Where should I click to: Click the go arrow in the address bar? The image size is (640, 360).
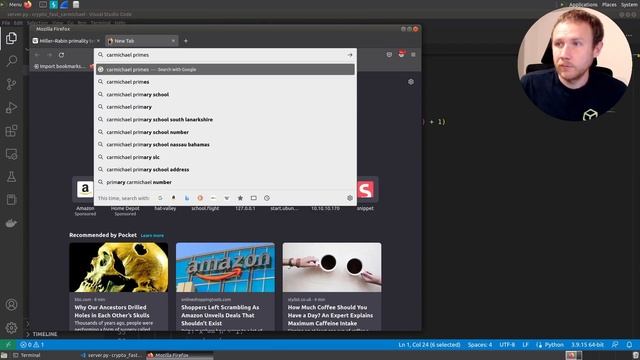[350, 55]
